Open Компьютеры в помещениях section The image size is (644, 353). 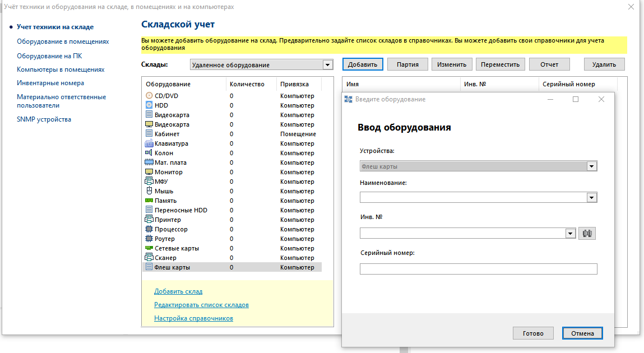pos(61,69)
